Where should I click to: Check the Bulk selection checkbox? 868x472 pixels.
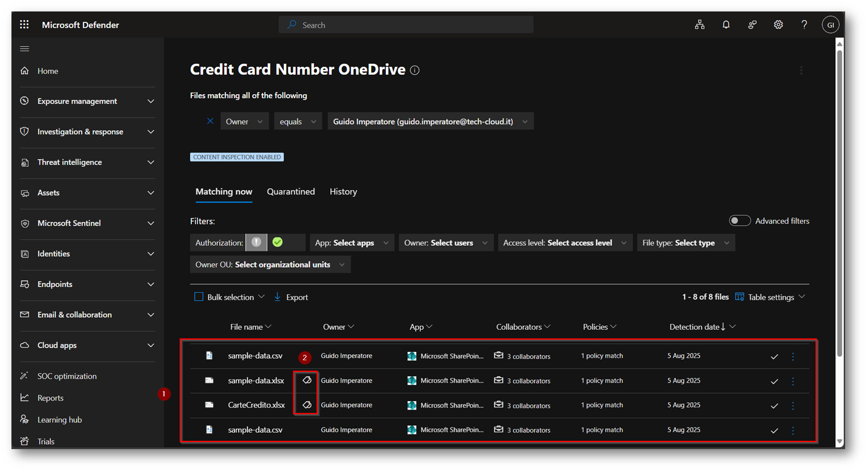199,297
